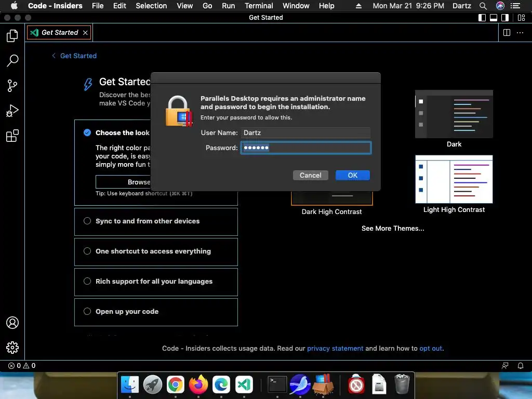The height and width of the screenshot is (399, 532).
Task: Open the editor More Actions ellipsis
Action: pos(520,33)
